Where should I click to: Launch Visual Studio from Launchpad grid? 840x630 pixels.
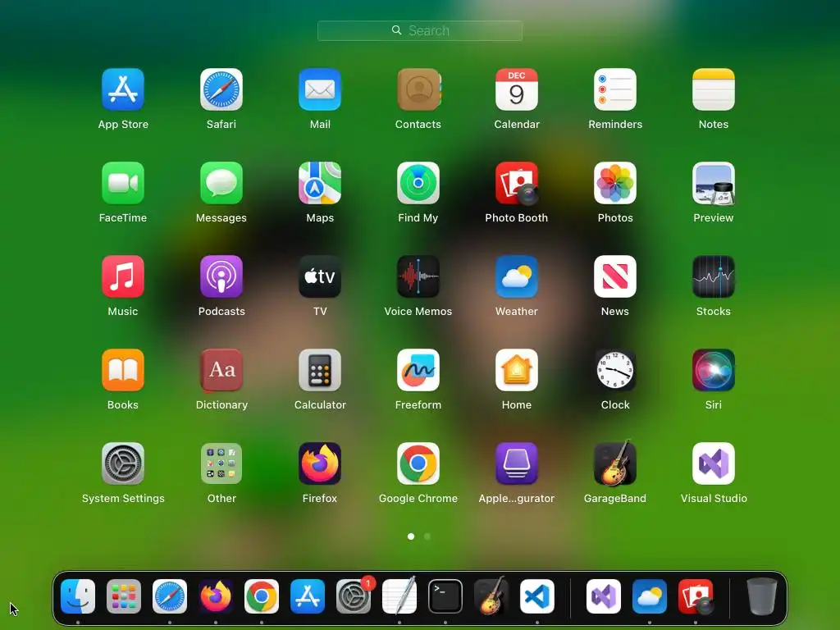click(714, 463)
